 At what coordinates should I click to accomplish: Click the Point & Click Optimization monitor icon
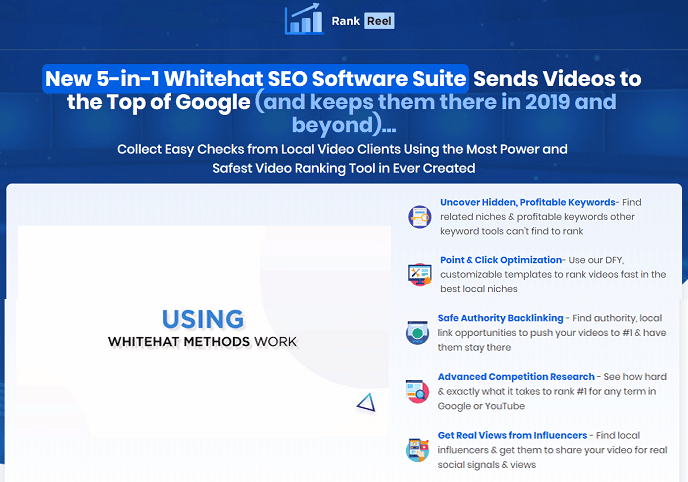pyautogui.click(x=418, y=274)
